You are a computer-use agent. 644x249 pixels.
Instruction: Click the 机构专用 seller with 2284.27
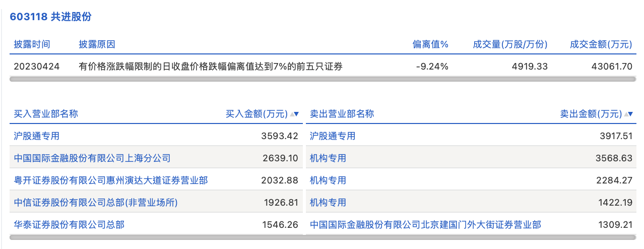click(328, 180)
